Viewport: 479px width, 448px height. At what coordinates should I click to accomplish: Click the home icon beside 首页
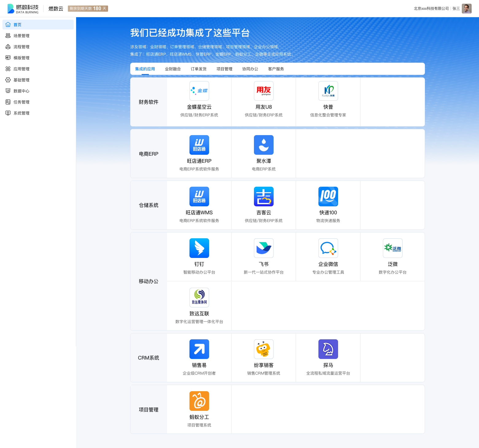(x=8, y=25)
